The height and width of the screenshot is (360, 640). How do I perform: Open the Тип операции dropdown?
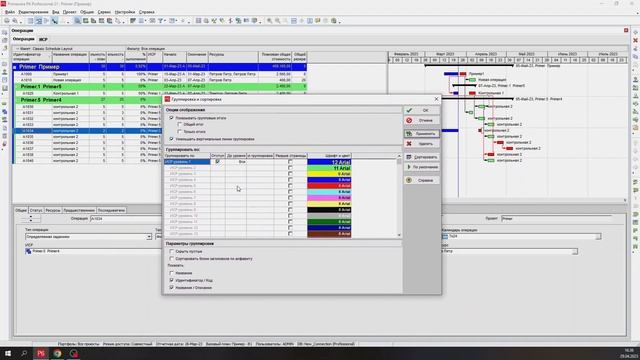coord(149,237)
